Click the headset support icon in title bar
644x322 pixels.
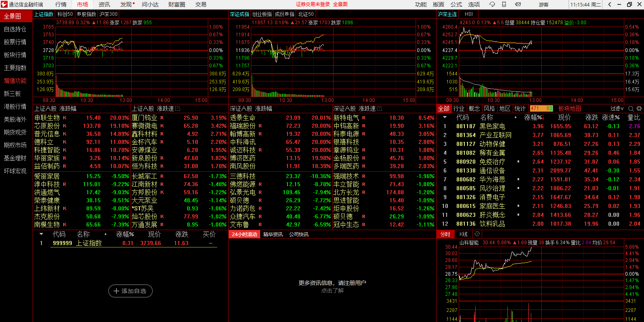[x=492, y=4]
